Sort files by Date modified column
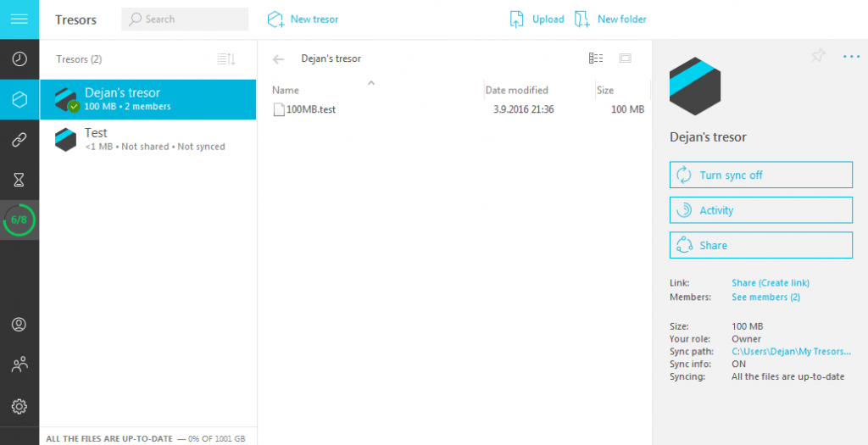The width and height of the screenshot is (868, 445). [516, 90]
